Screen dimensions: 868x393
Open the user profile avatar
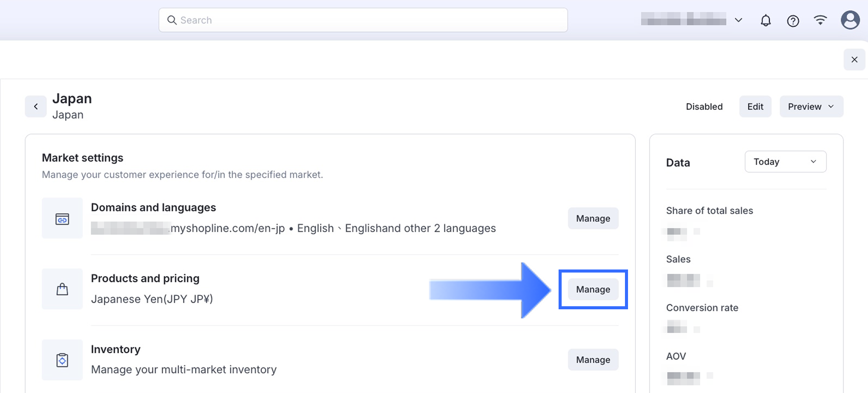850,20
